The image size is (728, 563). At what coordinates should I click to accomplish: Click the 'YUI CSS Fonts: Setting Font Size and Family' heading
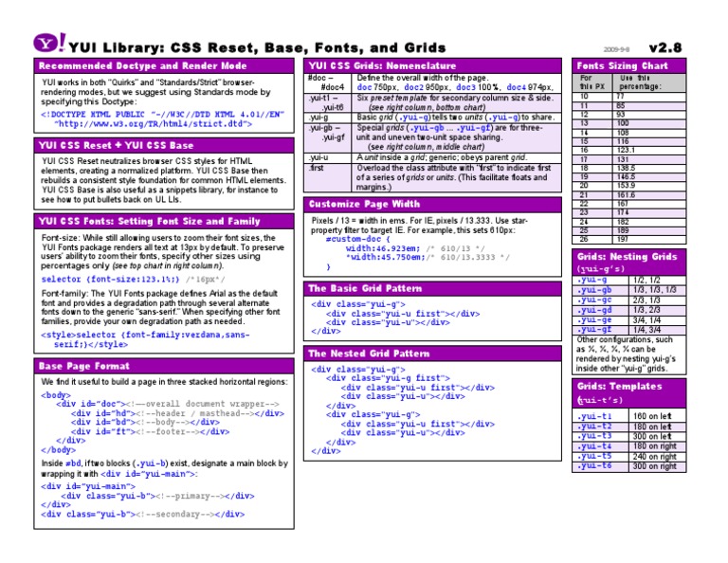(x=150, y=221)
